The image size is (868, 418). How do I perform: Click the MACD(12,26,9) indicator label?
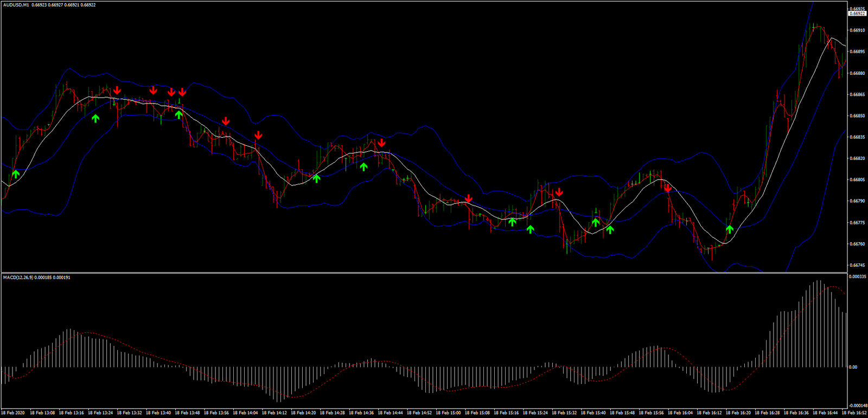18,278
